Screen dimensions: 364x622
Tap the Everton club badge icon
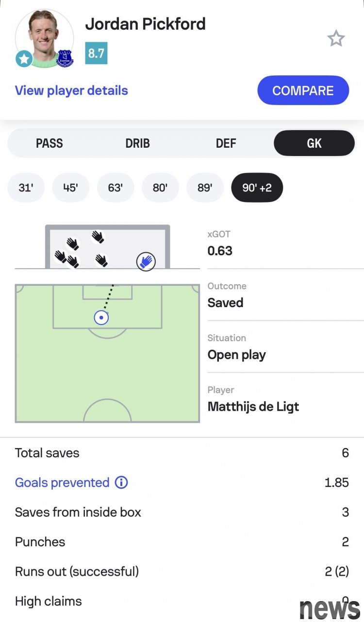[65, 58]
